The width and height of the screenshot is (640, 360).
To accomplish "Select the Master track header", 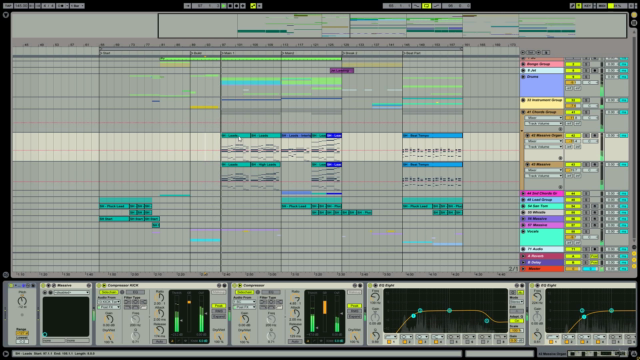I will (542, 269).
